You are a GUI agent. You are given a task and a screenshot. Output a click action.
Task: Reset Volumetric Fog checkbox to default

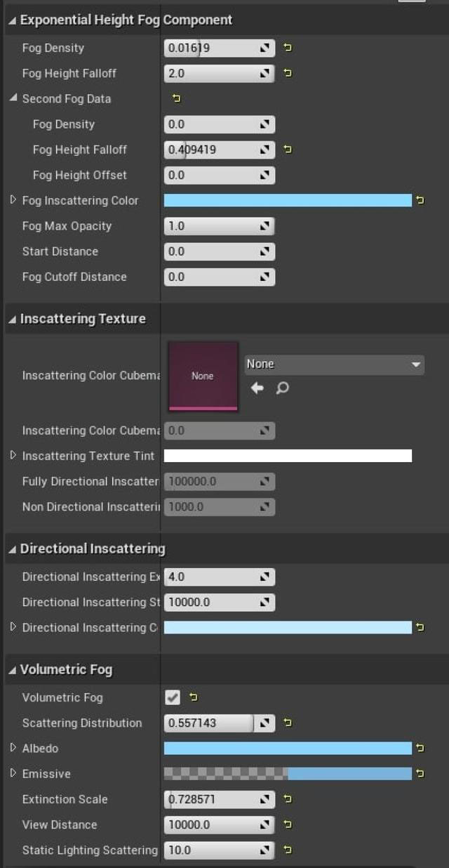[194, 697]
